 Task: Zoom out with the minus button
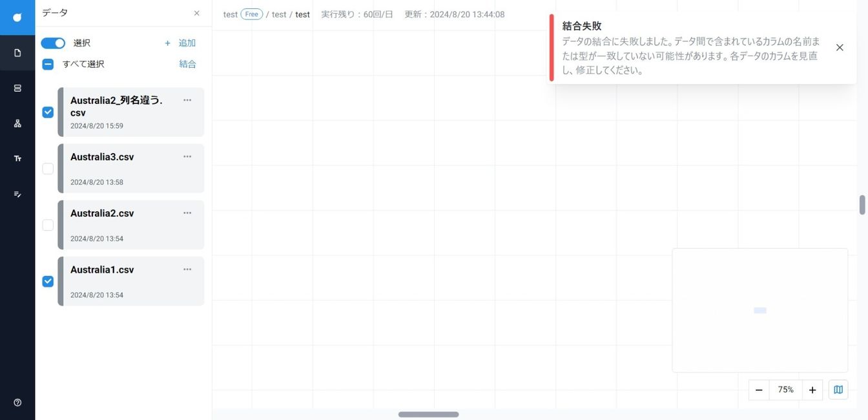(759, 390)
